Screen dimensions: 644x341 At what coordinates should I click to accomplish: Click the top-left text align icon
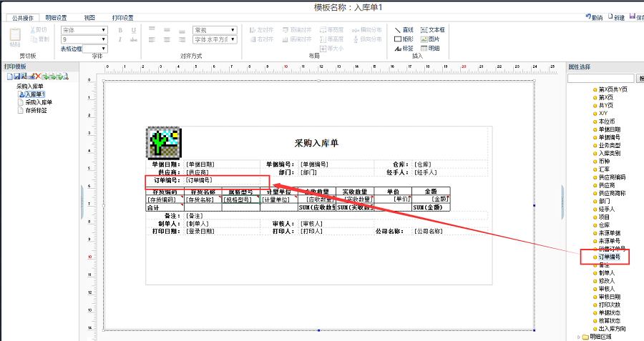pyautogui.click(x=152, y=30)
